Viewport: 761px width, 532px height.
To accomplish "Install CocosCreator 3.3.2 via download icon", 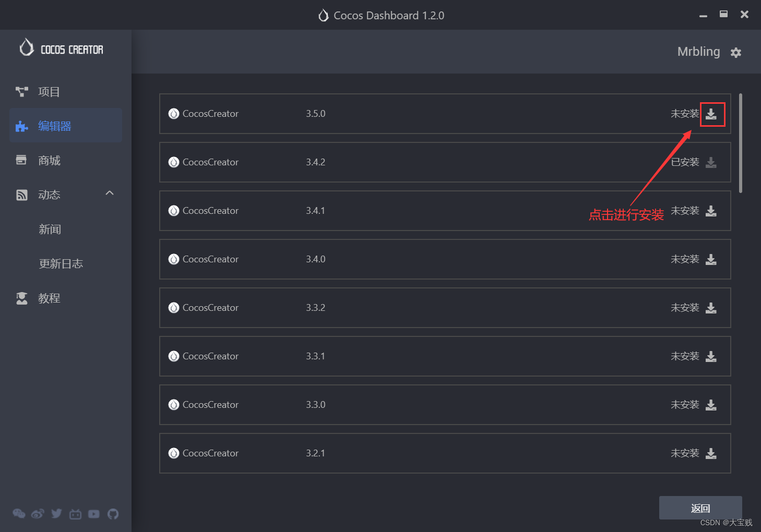I will coord(711,308).
